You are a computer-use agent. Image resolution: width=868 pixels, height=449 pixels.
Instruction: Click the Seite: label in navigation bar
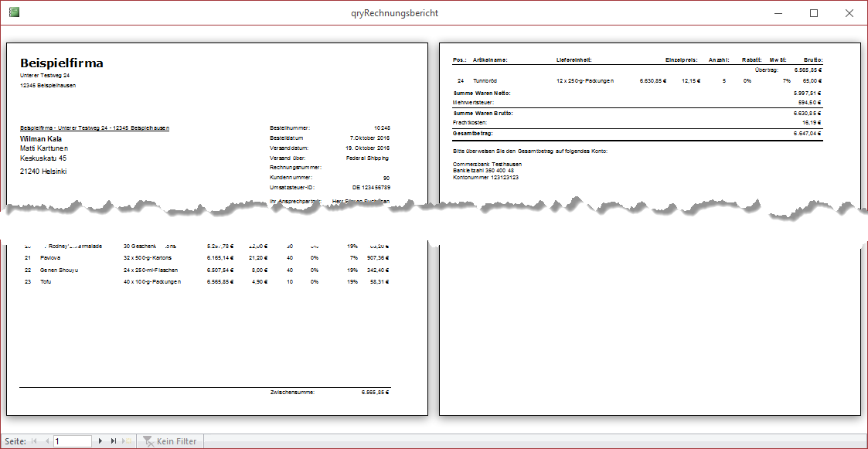15,441
